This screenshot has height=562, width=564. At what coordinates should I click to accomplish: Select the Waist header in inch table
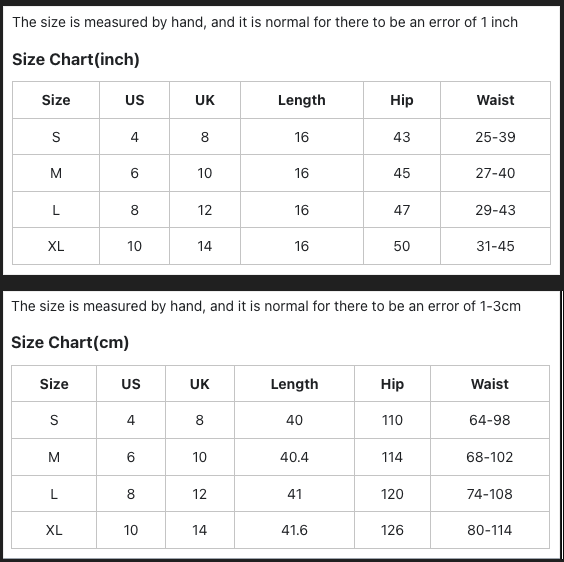(x=495, y=100)
